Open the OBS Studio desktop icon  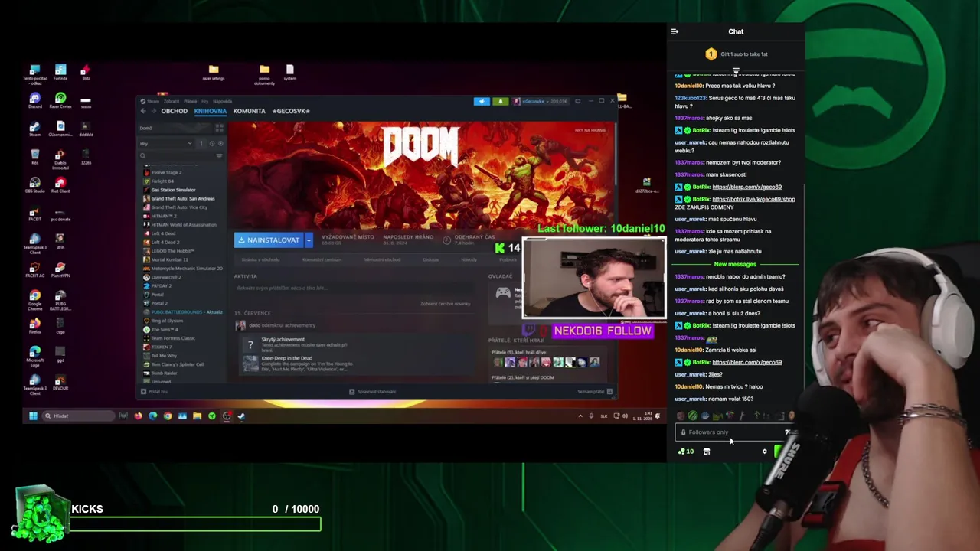coord(34,185)
